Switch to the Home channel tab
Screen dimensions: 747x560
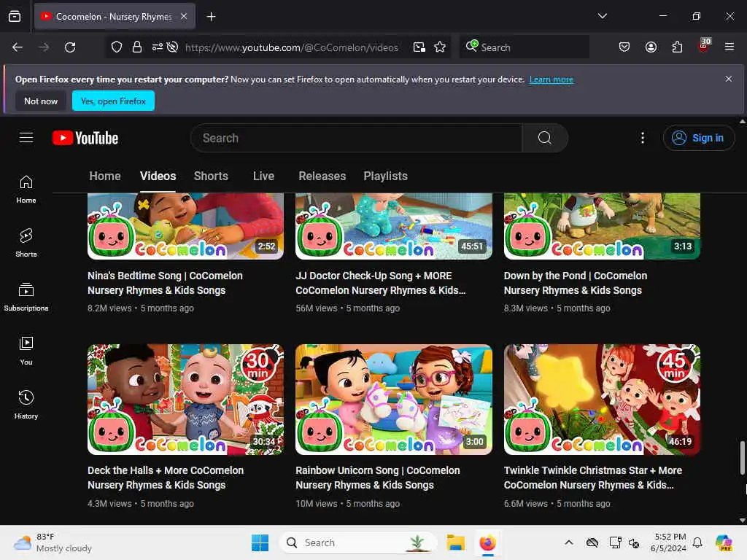pos(105,176)
